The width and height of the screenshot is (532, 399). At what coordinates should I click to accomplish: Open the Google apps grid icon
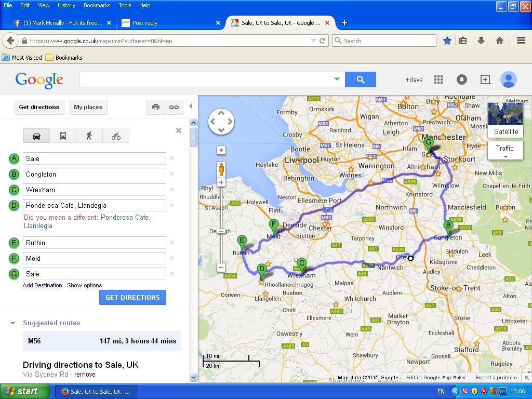click(x=438, y=79)
